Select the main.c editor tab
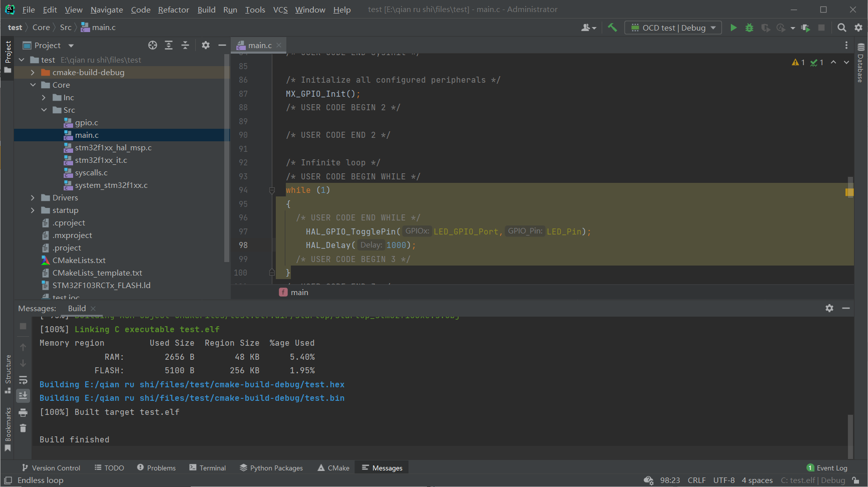The height and width of the screenshot is (487, 868). [x=259, y=45]
